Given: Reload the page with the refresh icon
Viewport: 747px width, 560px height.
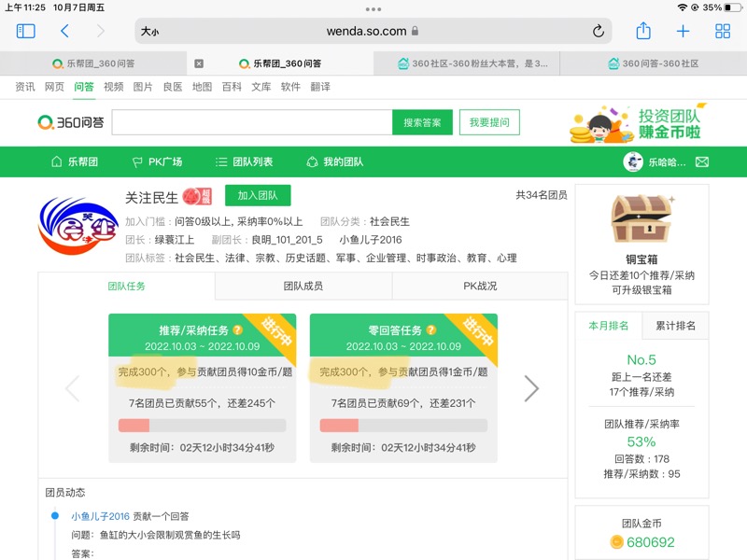Looking at the screenshot, I should pos(599,32).
